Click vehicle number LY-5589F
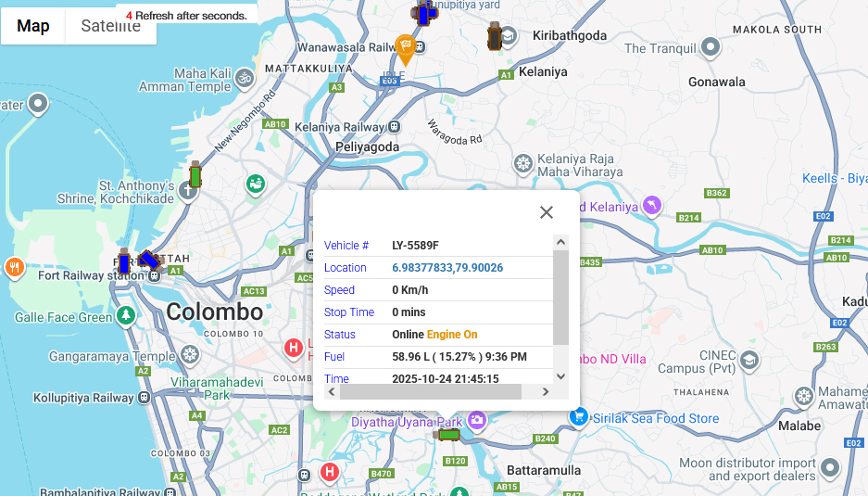 (x=415, y=246)
